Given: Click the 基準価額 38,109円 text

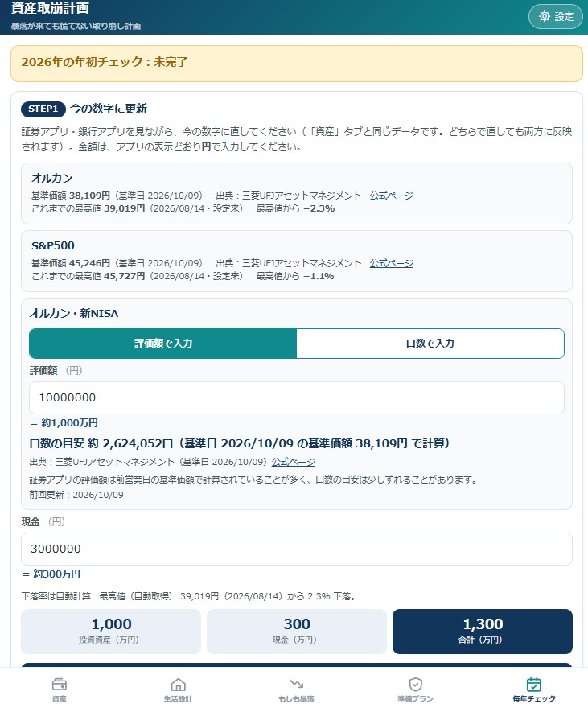Looking at the screenshot, I should coord(71,196).
